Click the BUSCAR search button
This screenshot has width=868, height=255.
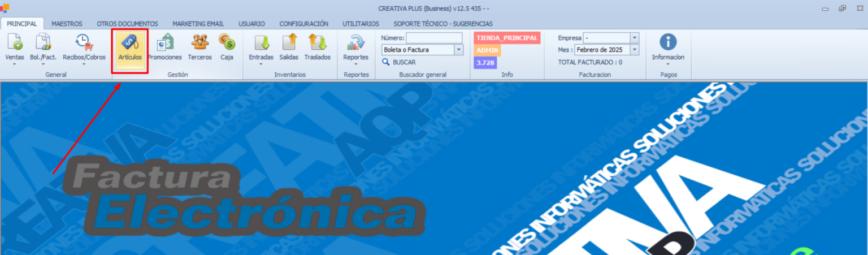399,62
